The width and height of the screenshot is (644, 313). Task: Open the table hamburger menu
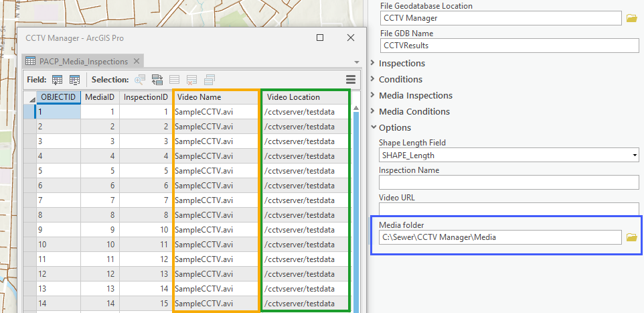pyautogui.click(x=350, y=79)
